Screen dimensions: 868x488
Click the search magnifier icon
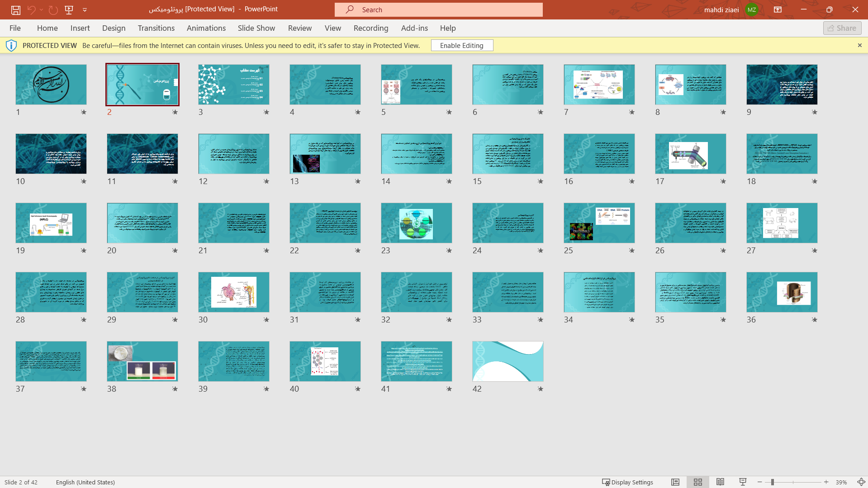tap(350, 9)
